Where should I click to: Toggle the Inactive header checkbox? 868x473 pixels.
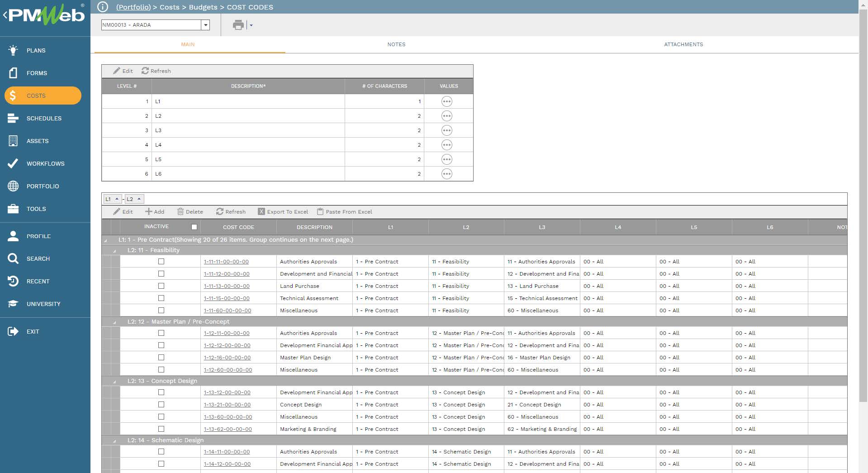194,227
